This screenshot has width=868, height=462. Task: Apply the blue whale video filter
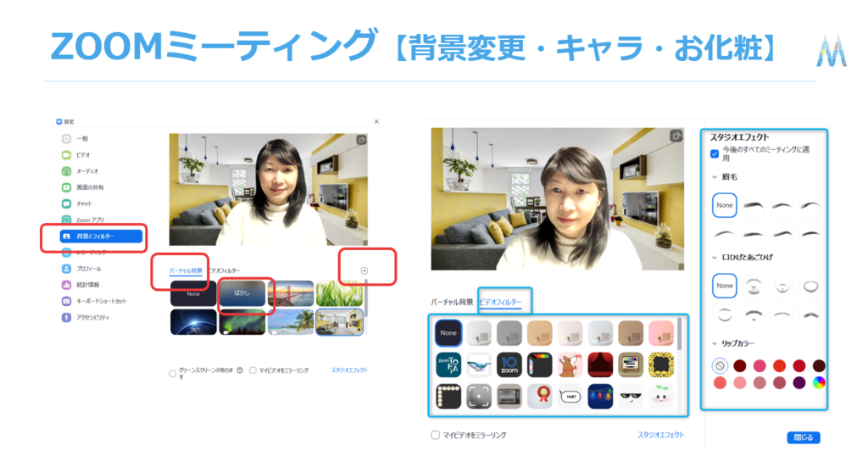pos(479,365)
